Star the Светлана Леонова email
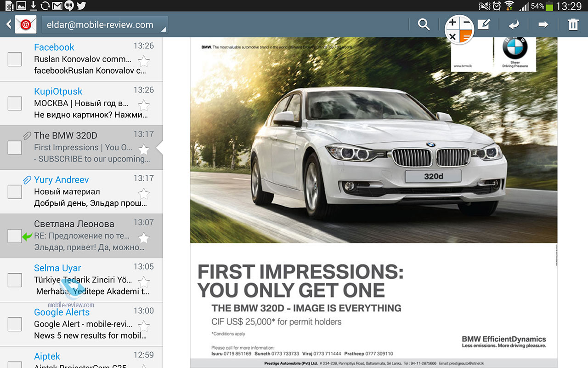 tap(144, 238)
